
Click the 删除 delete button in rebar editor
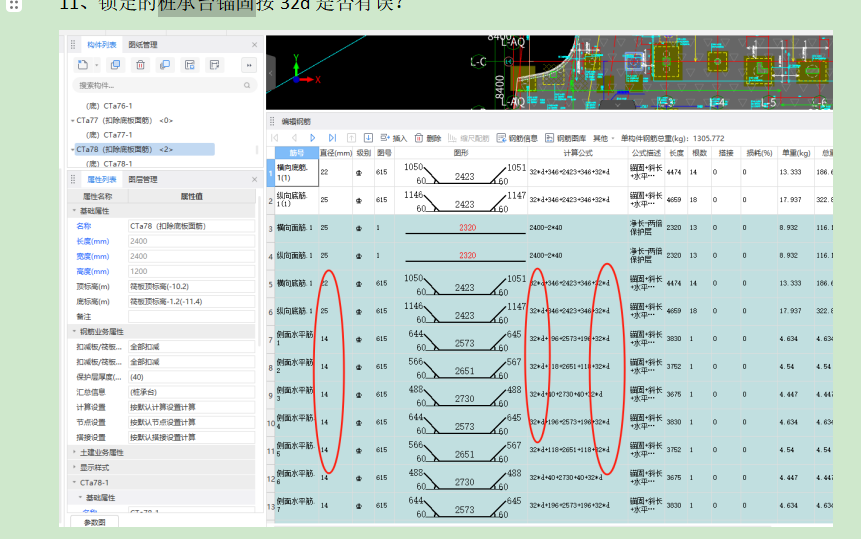click(428, 138)
